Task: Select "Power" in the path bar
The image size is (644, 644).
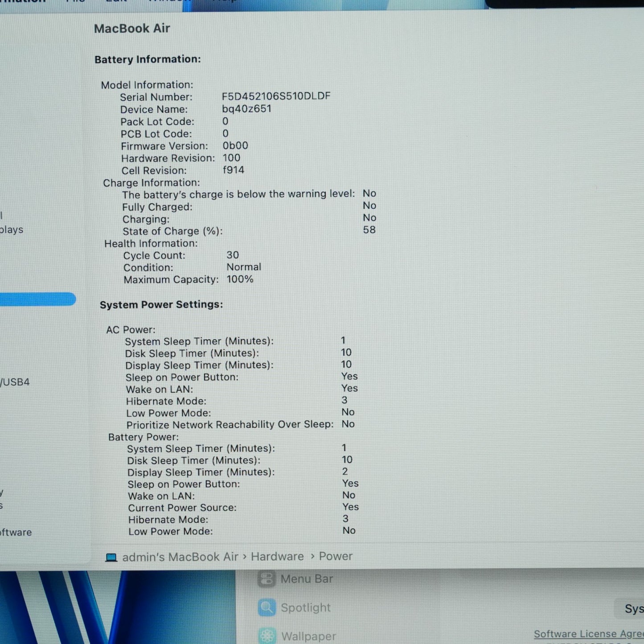Action: click(x=336, y=556)
